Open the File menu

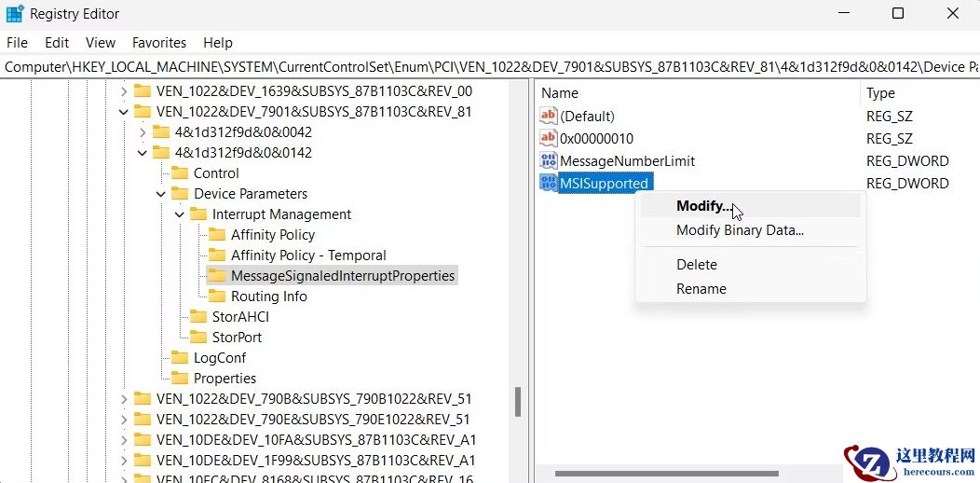coord(17,43)
